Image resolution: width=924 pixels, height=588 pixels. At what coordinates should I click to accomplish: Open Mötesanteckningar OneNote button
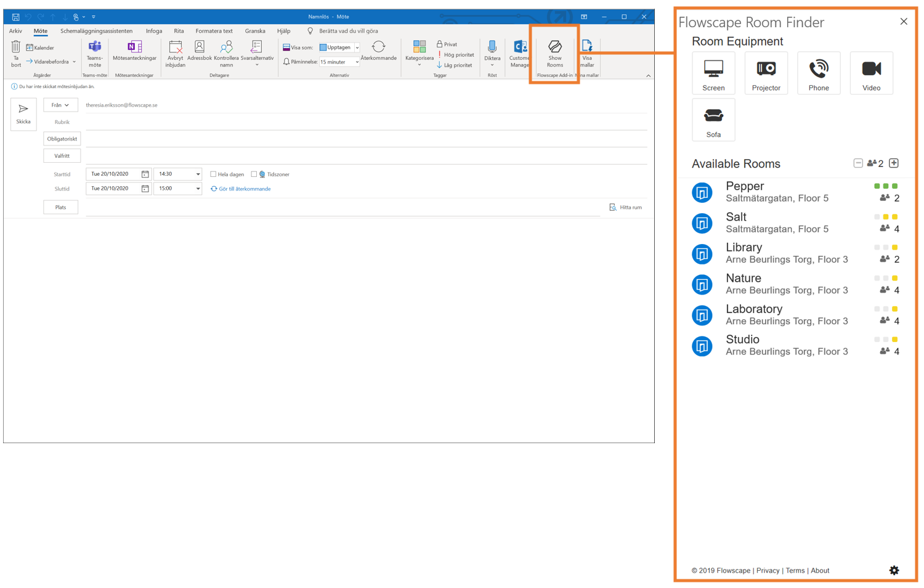pos(134,51)
